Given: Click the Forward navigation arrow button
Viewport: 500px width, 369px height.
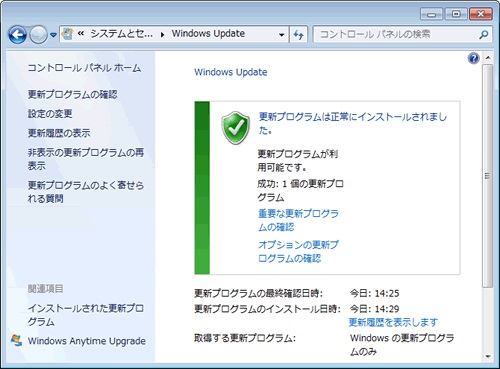Looking at the screenshot, I should [x=38, y=35].
